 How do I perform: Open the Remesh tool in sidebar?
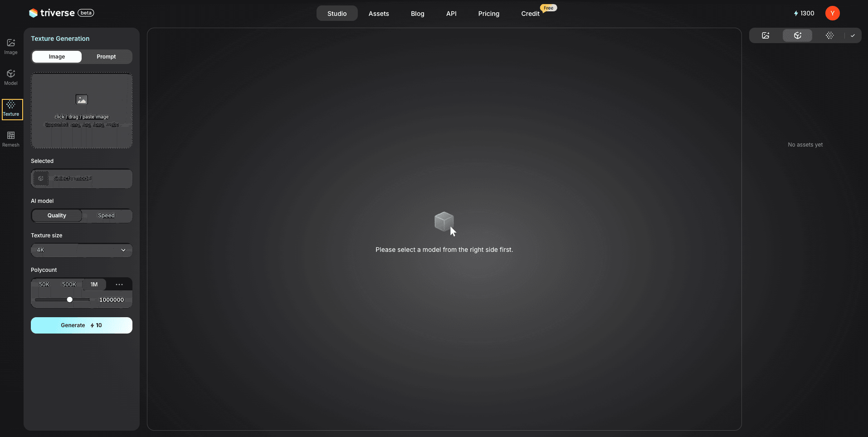point(11,139)
